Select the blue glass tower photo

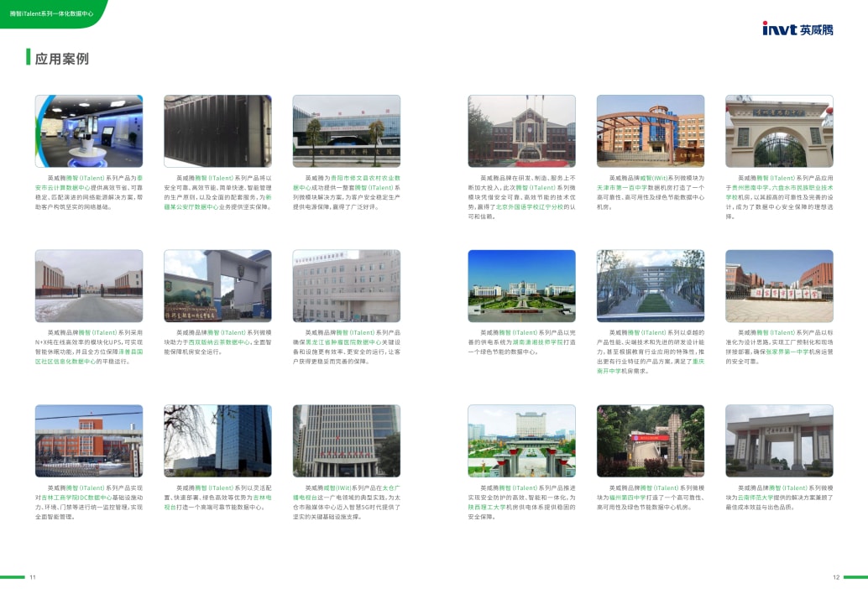pos(217,440)
